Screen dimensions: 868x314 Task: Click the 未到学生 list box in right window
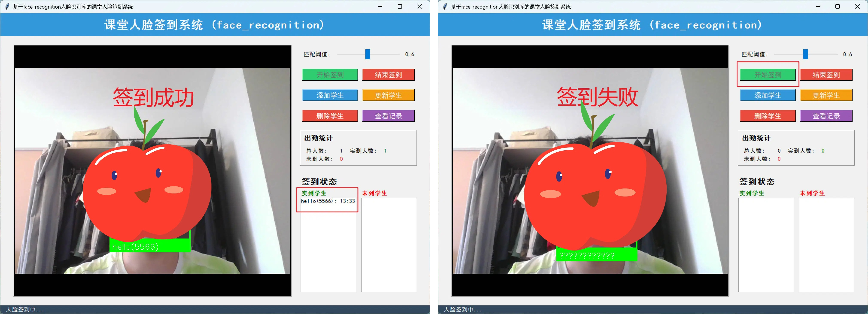(x=827, y=245)
